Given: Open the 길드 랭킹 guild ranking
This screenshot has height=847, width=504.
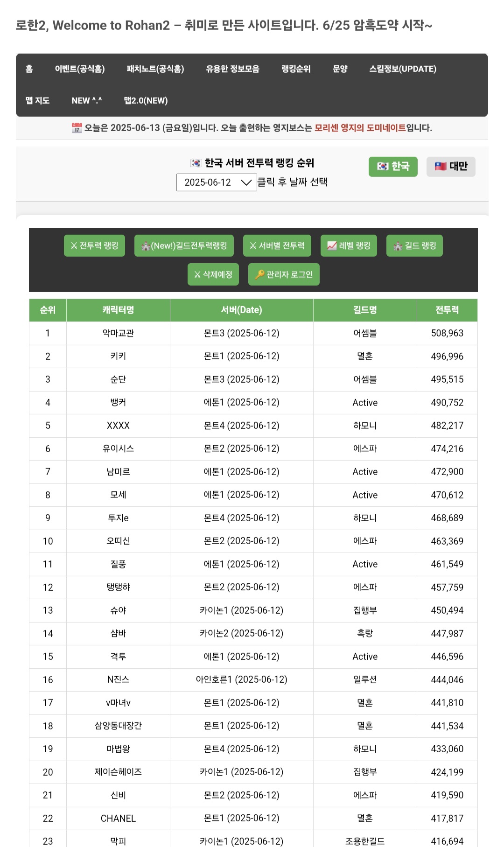Looking at the screenshot, I should point(414,246).
